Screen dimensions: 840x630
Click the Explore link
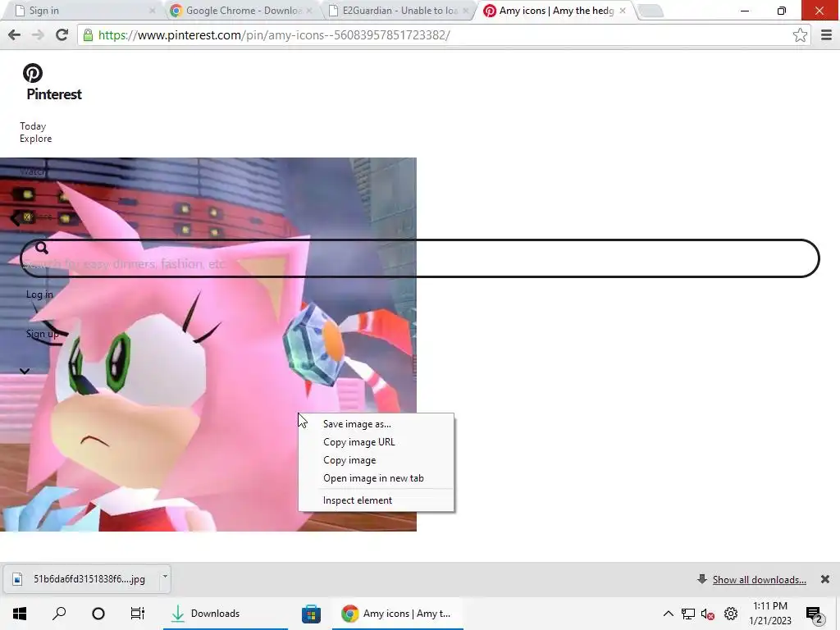36,139
